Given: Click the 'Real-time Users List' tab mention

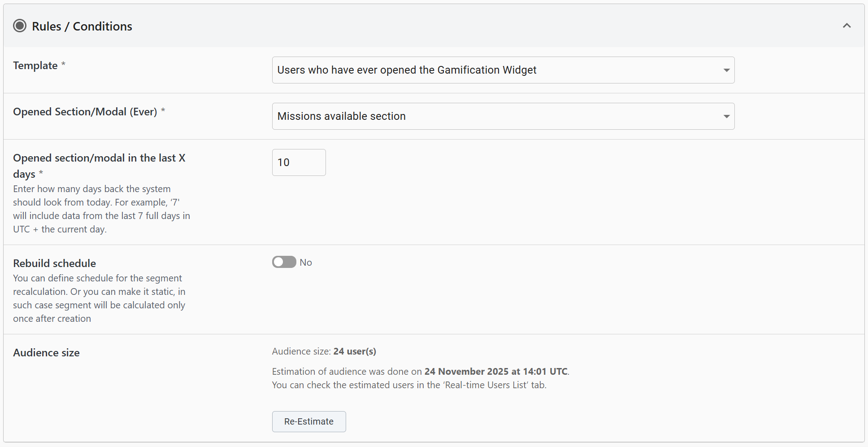Looking at the screenshot, I should [x=486, y=385].
